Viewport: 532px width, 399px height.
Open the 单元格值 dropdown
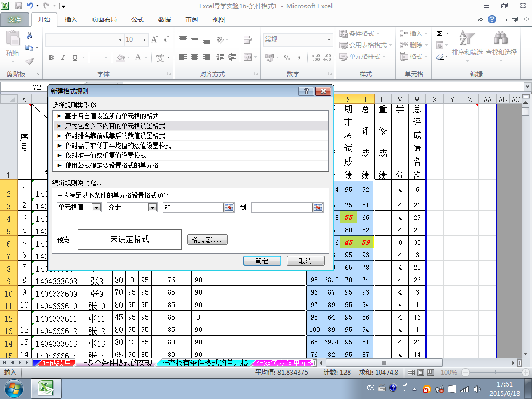pos(96,207)
